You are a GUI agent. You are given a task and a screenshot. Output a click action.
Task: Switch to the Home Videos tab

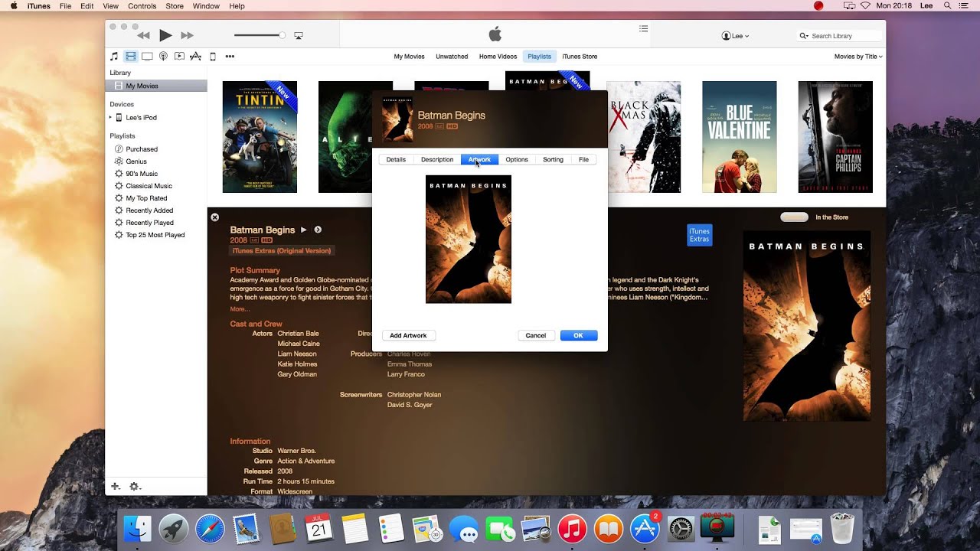[498, 57]
